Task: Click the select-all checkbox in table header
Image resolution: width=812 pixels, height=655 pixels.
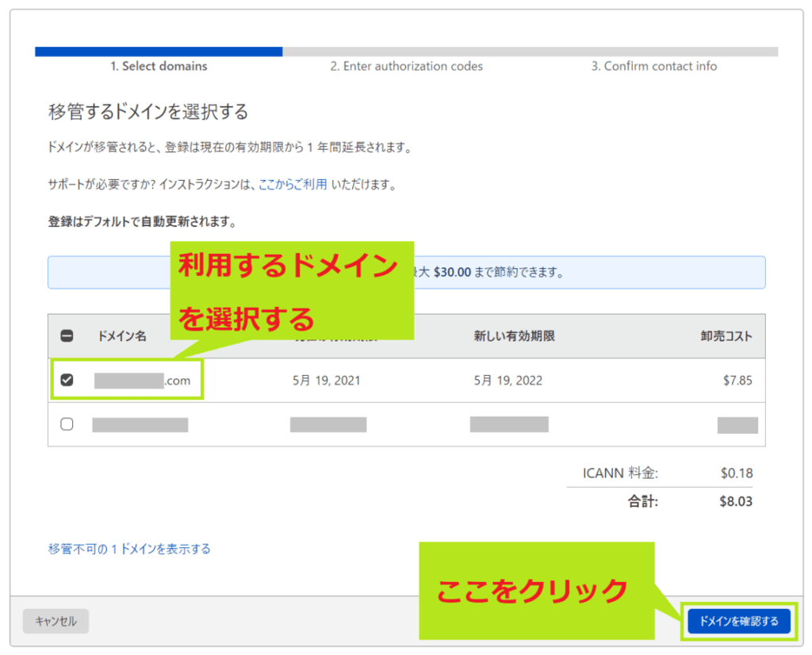Action: (67, 335)
